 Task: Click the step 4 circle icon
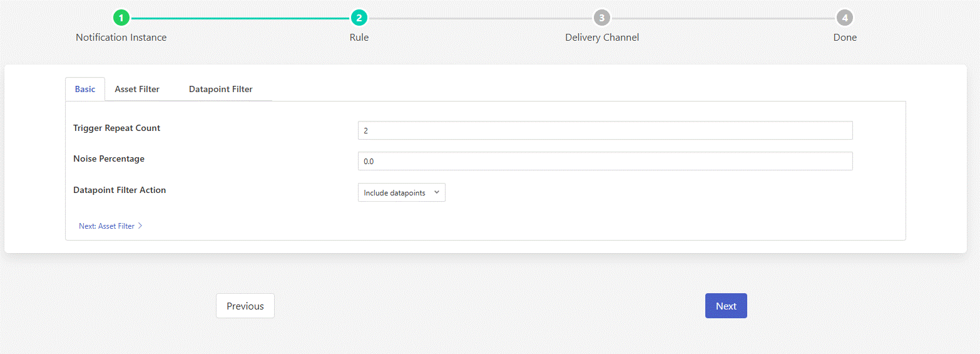[844, 18]
